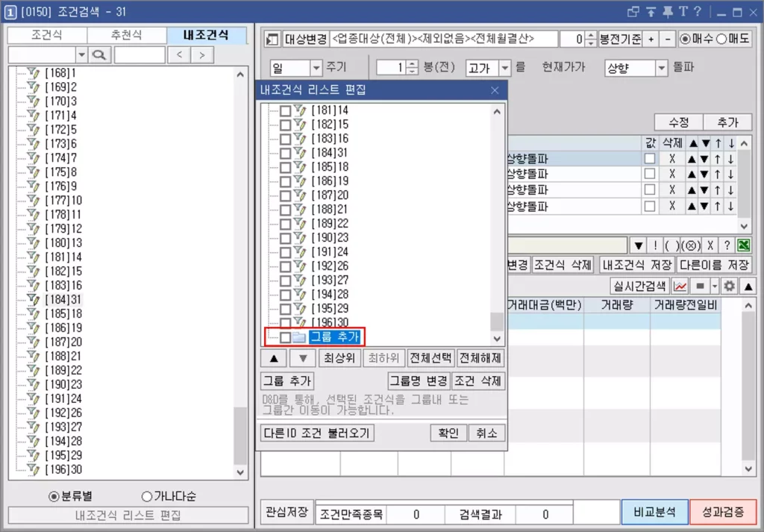Open the 고가 price dropdown
This screenshot has height=532, width=764.
pyautogui.click(x=505, y=68)
